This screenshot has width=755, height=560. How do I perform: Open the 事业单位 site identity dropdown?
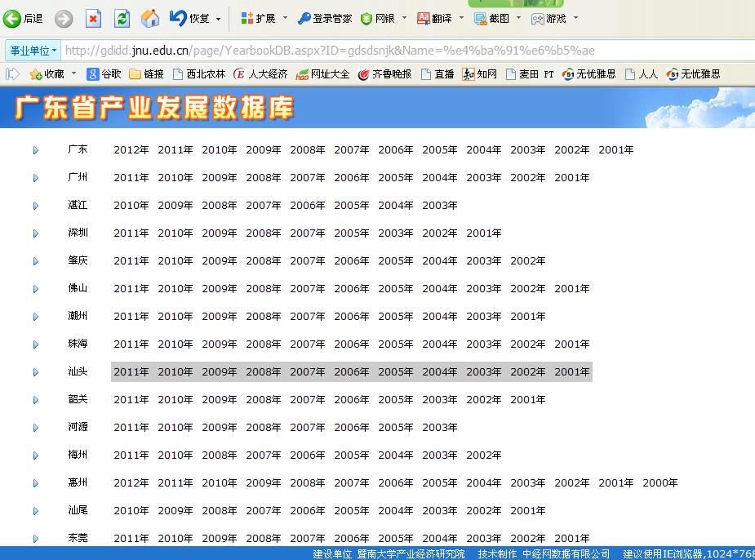click(x=33, y=51)
